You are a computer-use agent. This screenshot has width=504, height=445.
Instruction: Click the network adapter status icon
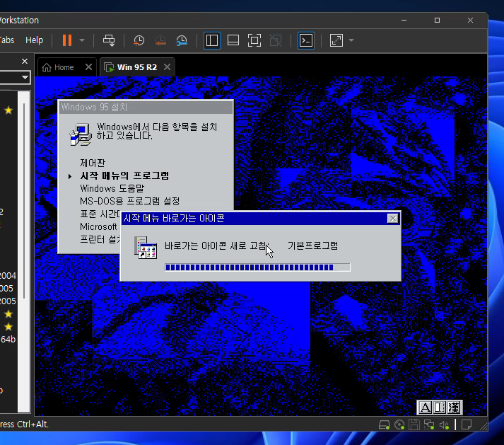point(429,424)
